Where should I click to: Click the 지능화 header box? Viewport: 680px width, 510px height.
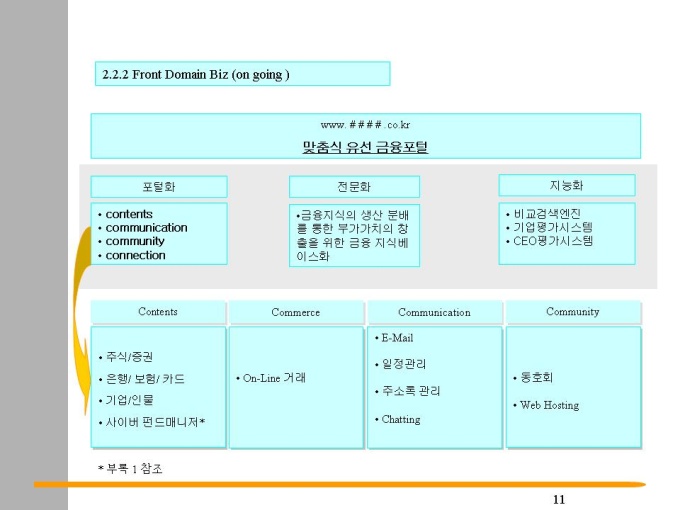tap(567, 186)
